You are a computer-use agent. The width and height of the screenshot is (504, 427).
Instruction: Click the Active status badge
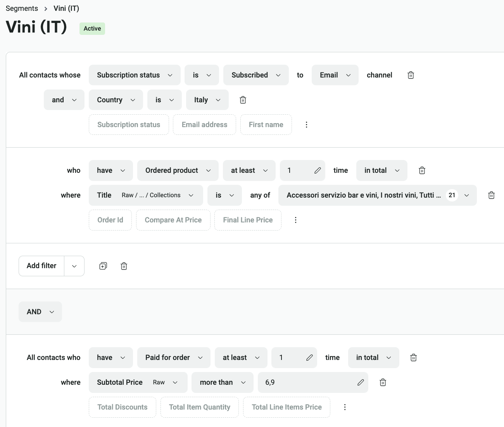[92, 28]
